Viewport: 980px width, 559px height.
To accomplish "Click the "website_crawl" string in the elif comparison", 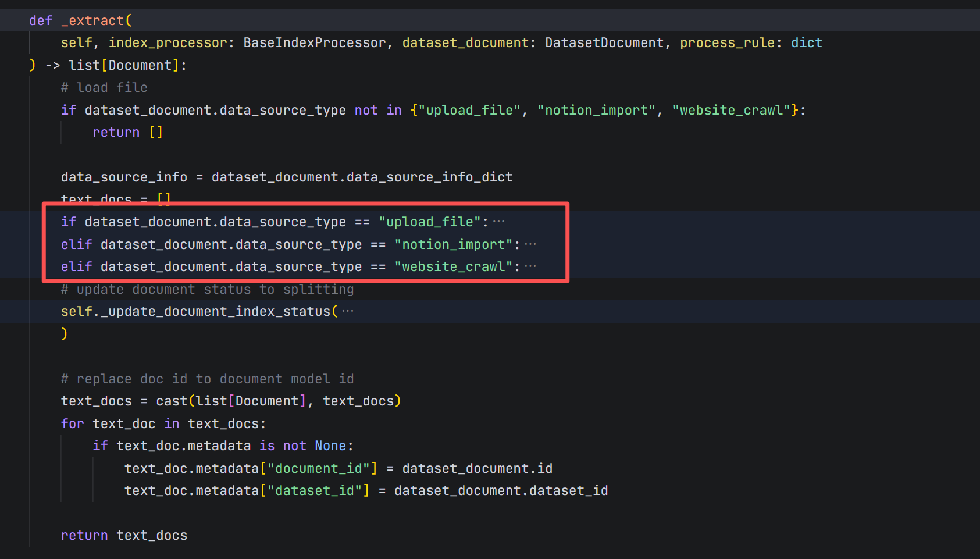I will coord(454,266).
